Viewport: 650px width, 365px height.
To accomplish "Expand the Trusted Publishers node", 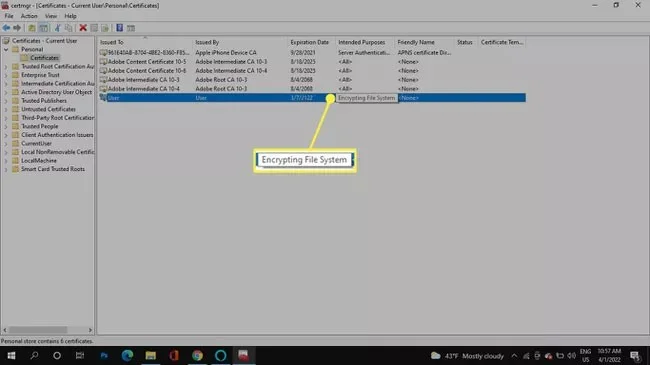I will [x=6, y=101].
